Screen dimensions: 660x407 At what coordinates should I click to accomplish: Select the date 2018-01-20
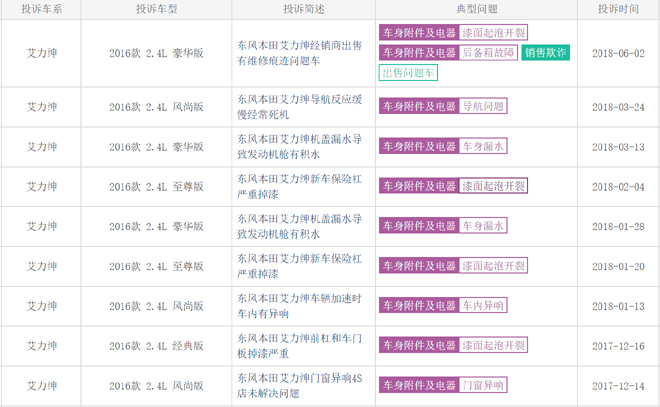pos(618,266)
